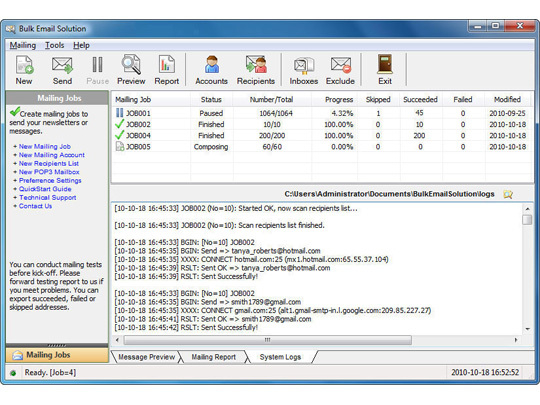The image size is (540, 405).
Task: Sort by the Succeeded column header
Action: tap(420, 100)
